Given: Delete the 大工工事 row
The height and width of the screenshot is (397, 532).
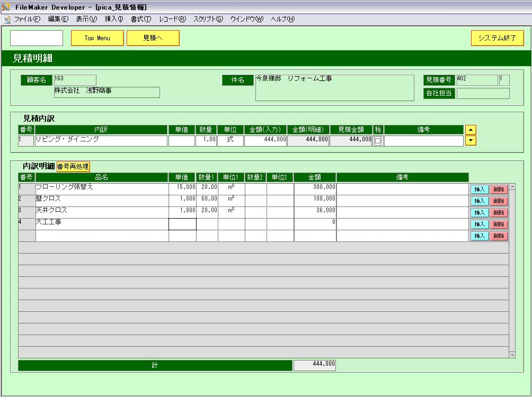Looking at the screenshot, I should [499, 224].
